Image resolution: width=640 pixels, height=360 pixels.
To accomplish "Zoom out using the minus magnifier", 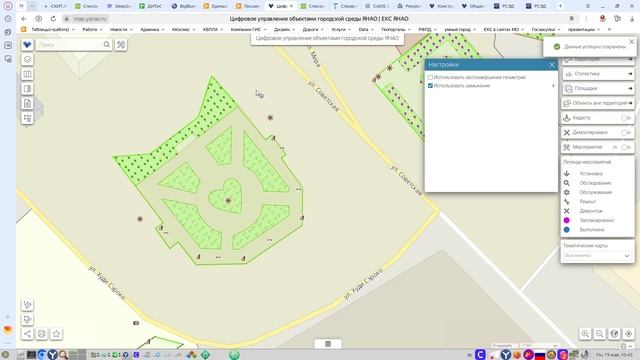I will coord(600,334).
